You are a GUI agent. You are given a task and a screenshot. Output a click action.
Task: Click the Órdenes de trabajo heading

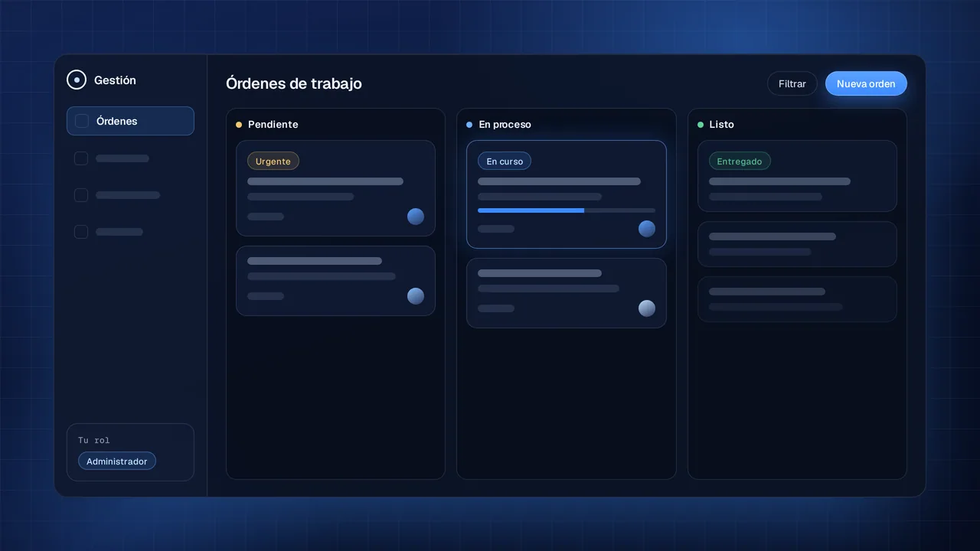click(294, 83)
